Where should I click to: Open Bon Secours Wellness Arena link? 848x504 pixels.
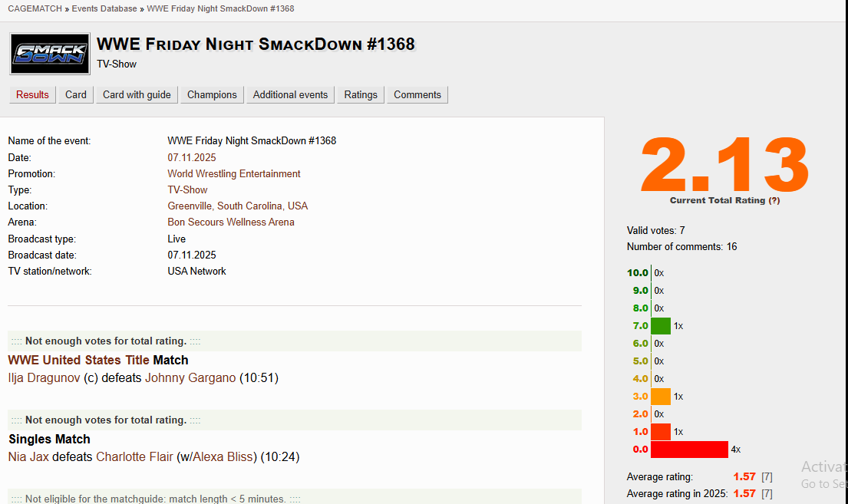point(231,222)
